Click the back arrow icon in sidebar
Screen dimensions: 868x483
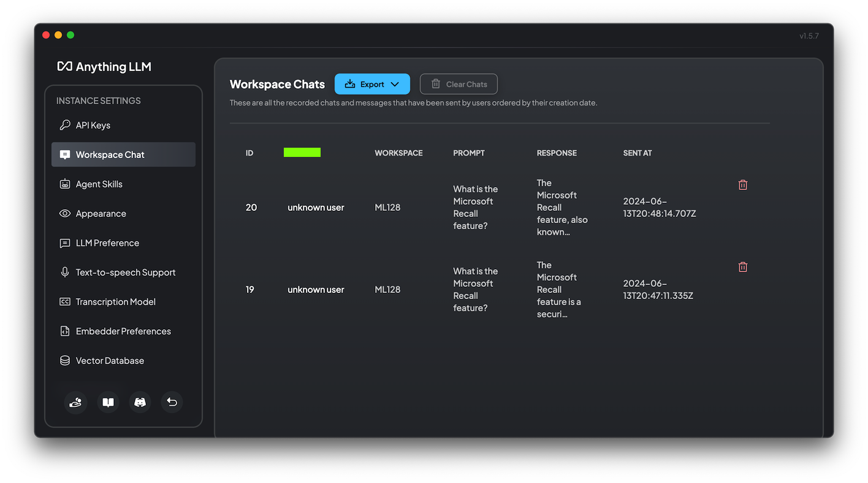pyautogui.click(x=172, y=402)
